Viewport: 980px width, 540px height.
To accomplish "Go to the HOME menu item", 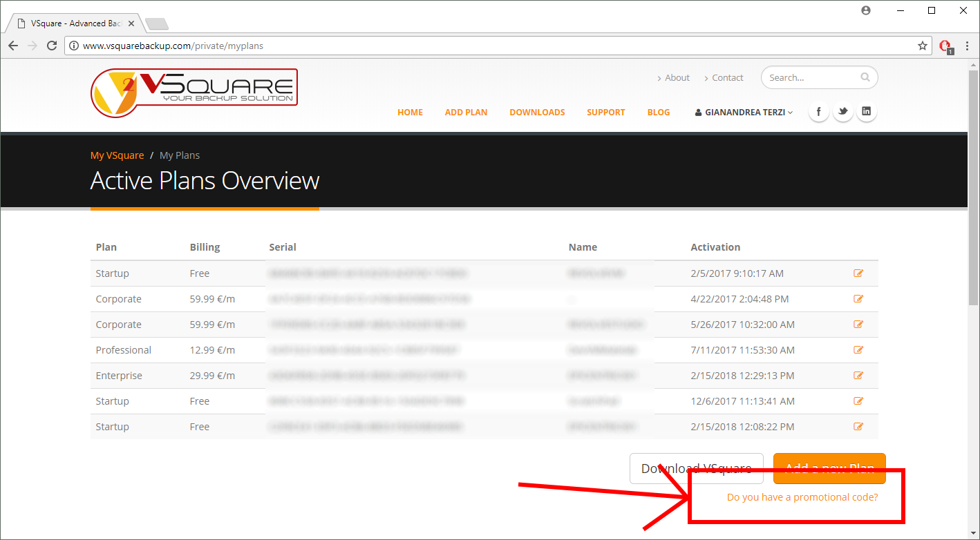I will tap(410, 112).
